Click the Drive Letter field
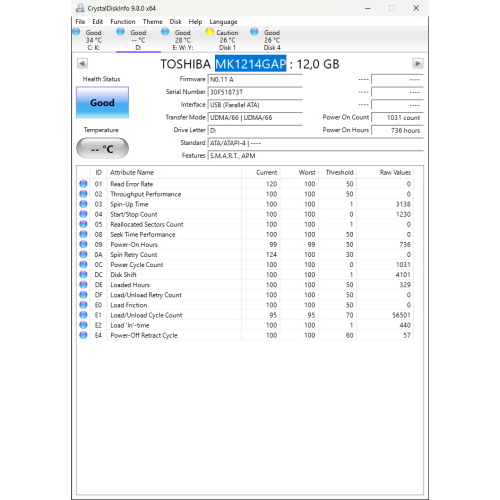This screenshot has height=500, width=500. tap(255, 130)
